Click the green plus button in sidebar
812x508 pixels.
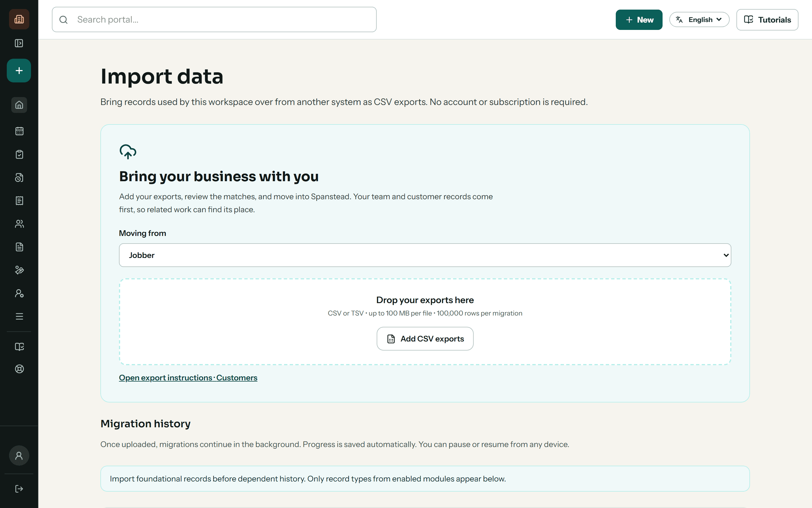point(19,71)
